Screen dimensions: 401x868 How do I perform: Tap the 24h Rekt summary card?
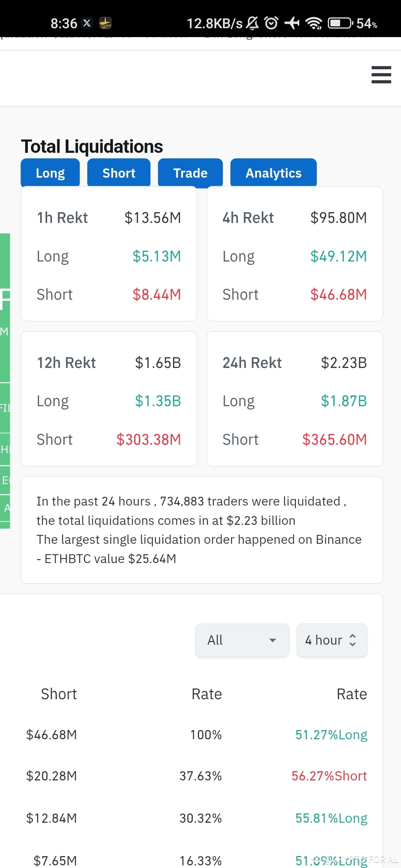tap(294, 398)
